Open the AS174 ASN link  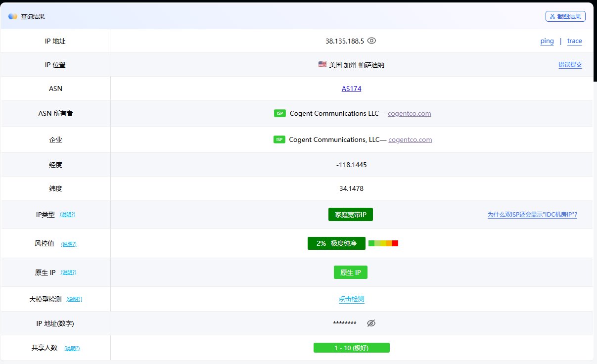point(351,89)
